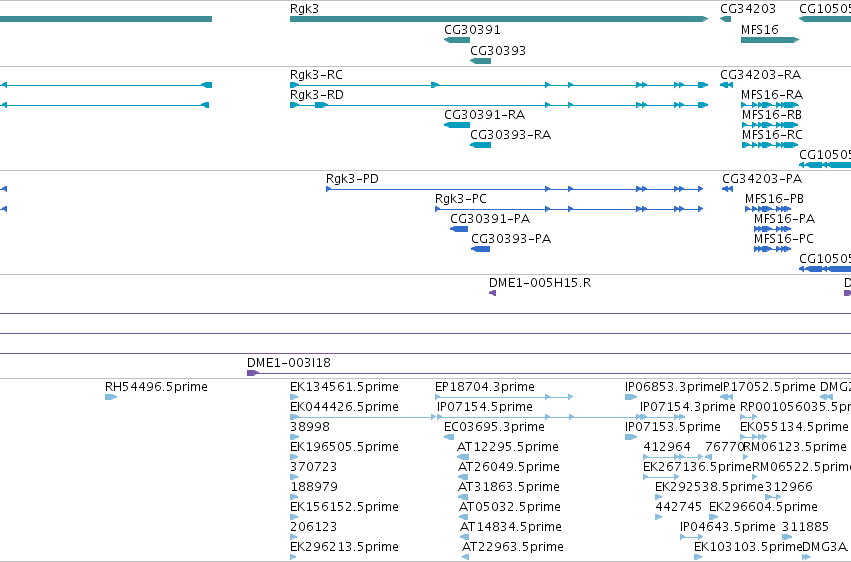Click the MFS16 gene label
The image size is (851, 562).
[760, 30]
